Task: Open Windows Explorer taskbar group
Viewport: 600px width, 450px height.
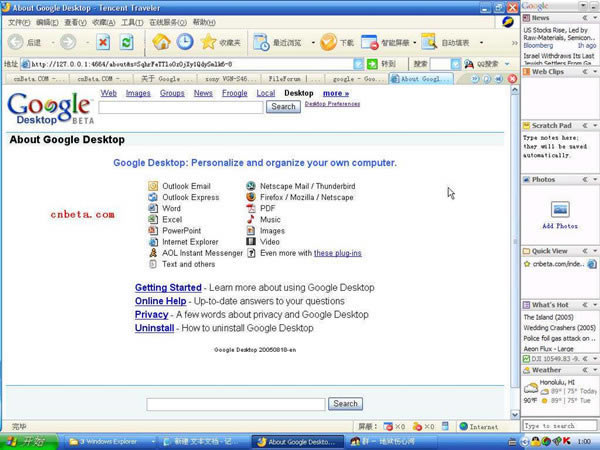Action: [x=111, y=442]
